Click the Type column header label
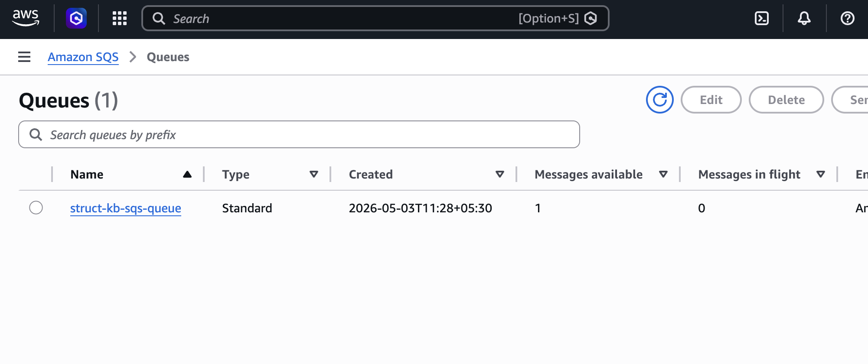Viewport: 868px width, 364px height. (236, 174)
